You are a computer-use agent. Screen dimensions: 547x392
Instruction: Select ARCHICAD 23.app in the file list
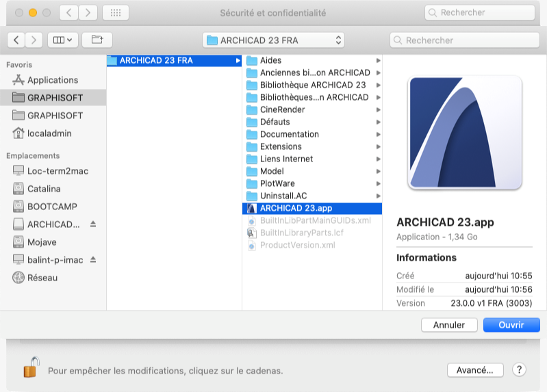click(312, 208)
